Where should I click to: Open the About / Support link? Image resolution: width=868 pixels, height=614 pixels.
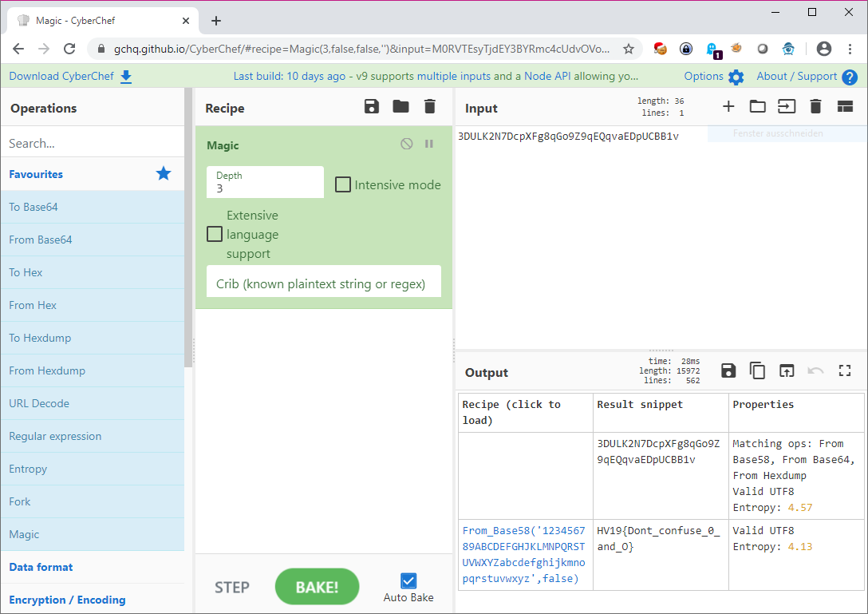point(796,77)
